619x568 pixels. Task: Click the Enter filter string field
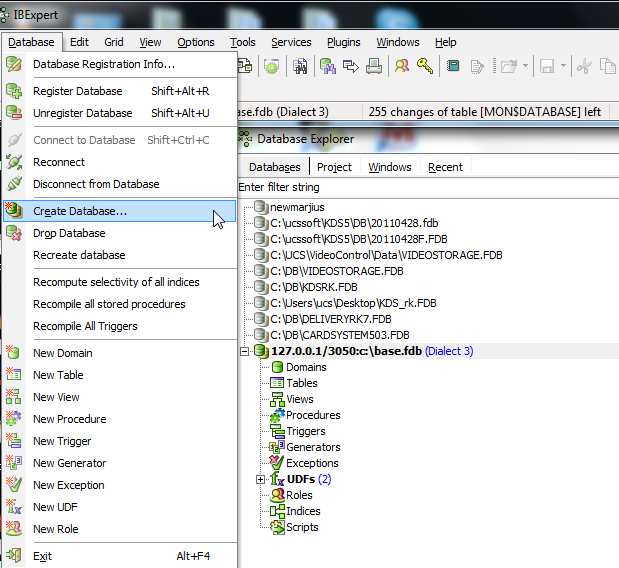coord(428,187)
